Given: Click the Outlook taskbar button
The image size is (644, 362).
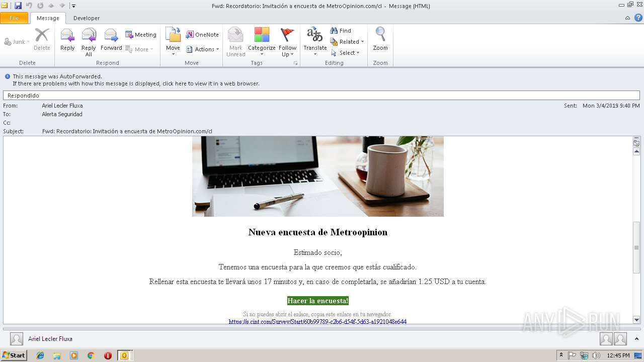Looking at the screenshot, I should (124, 355).
